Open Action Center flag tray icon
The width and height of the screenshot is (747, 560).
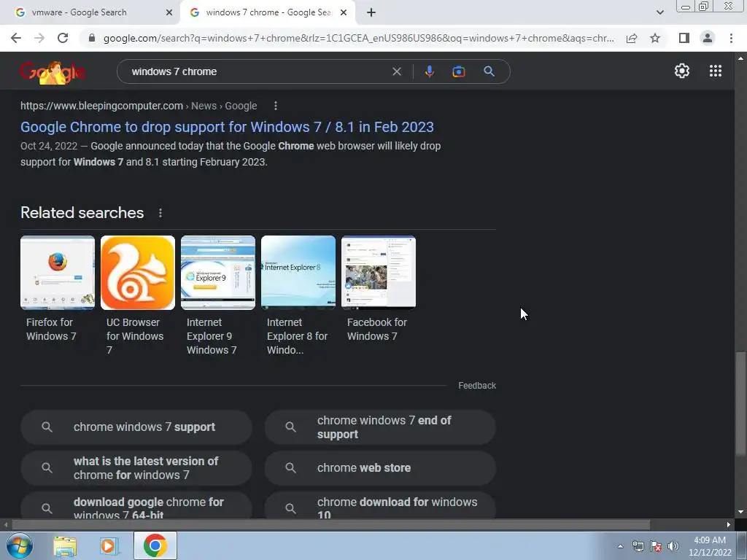coord(656,546)
